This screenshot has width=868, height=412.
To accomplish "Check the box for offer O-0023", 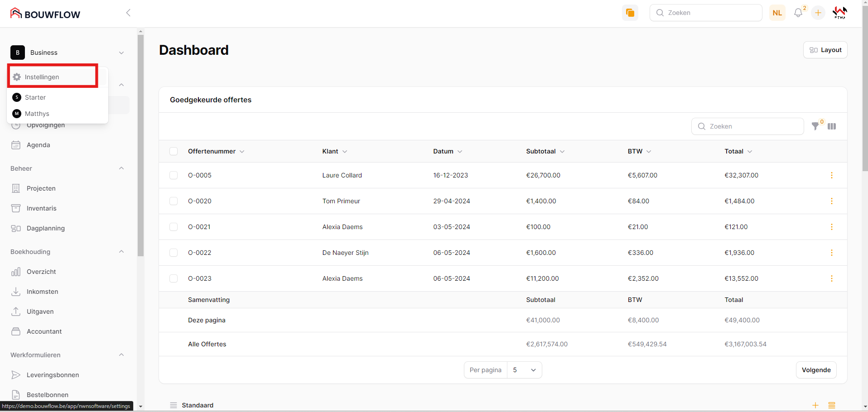I will click(174, 278).
